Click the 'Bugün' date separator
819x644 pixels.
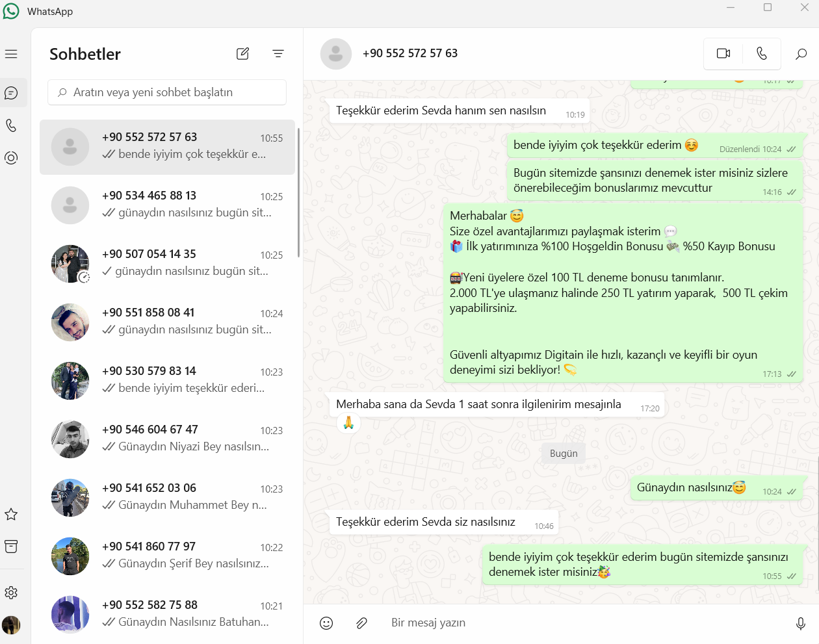click(x=564, y=454)
